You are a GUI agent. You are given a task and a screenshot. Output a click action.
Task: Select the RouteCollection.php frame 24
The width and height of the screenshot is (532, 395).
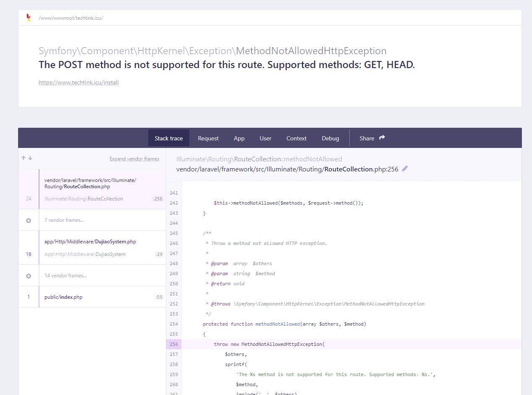[92, 189]
